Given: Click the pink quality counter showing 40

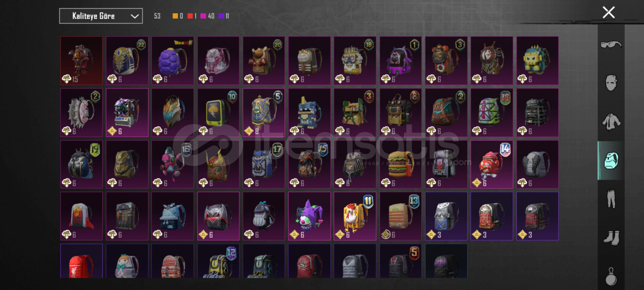Looking at the screenshot, I should click(207, 16).
